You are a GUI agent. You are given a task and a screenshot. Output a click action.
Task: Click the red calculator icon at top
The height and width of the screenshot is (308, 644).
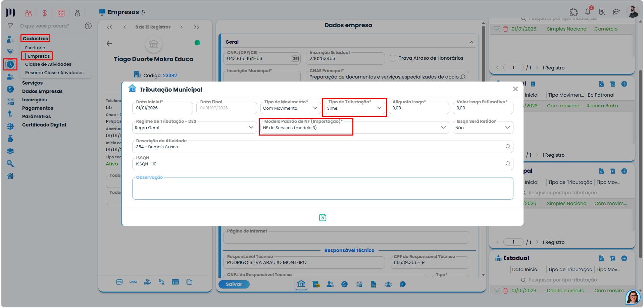(61, 13)
